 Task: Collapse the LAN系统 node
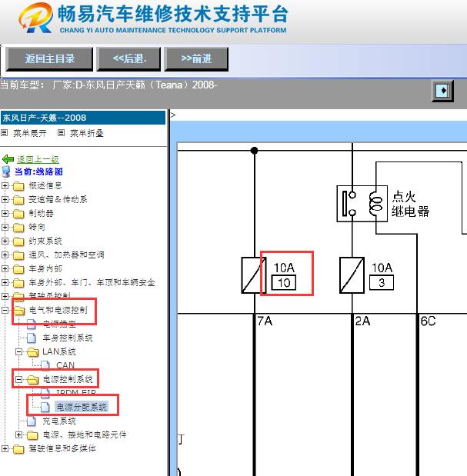(18, 352)
